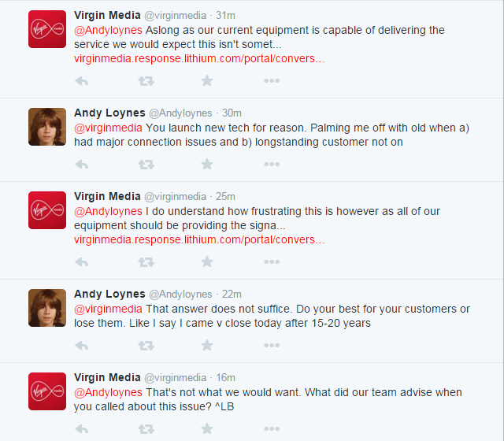This screenshot has height=441, width=504.
Task: Open Andy Loynes' avatar on 22m tweet
Action: (47, 308)
